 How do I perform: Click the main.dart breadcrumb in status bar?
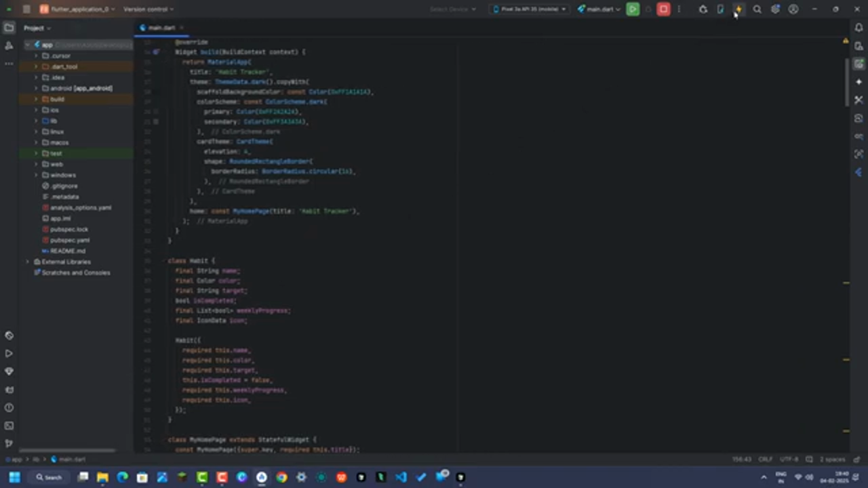click(x=68, y=460)
